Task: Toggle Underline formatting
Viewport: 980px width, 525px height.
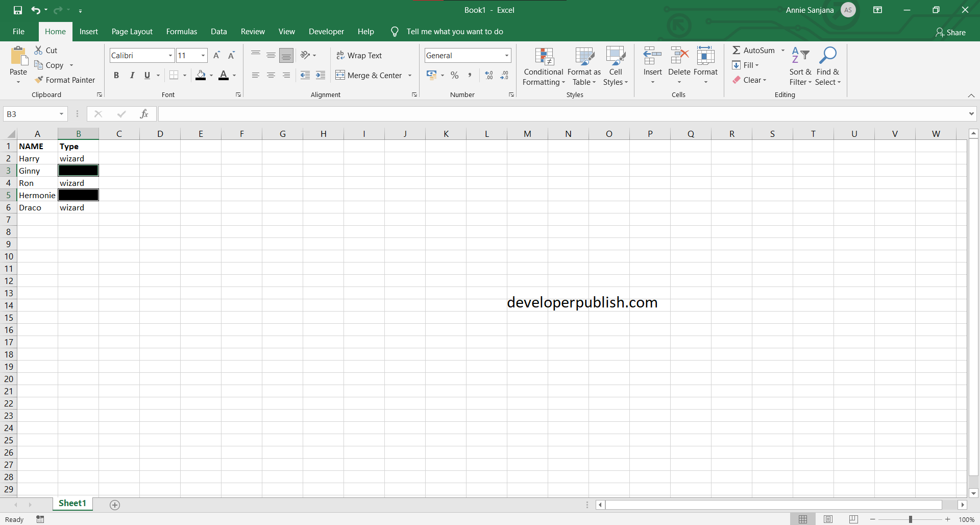Action: pos(147,75)
